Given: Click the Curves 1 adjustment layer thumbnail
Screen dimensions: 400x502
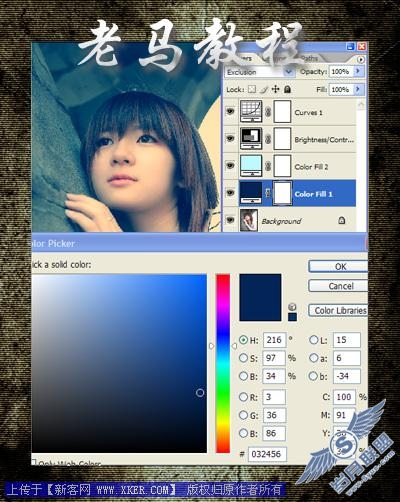Looking at the screenshot, I should click(251, 111).
